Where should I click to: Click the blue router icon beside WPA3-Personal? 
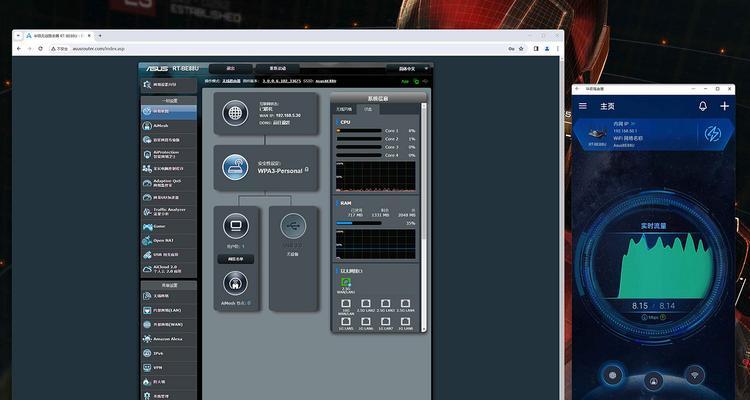tap(235, 167)
